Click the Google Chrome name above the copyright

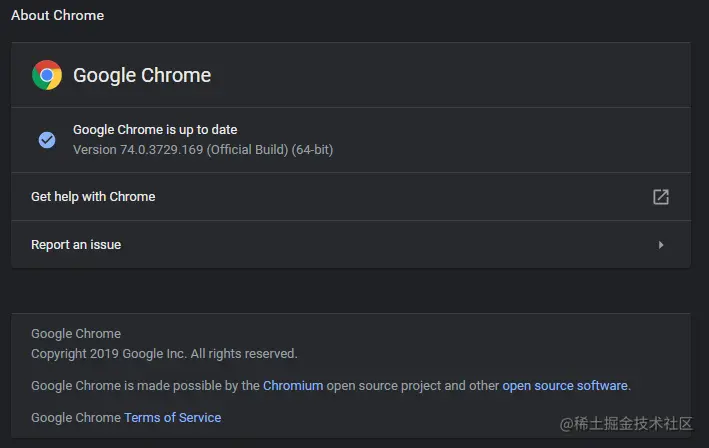point(76,334)
